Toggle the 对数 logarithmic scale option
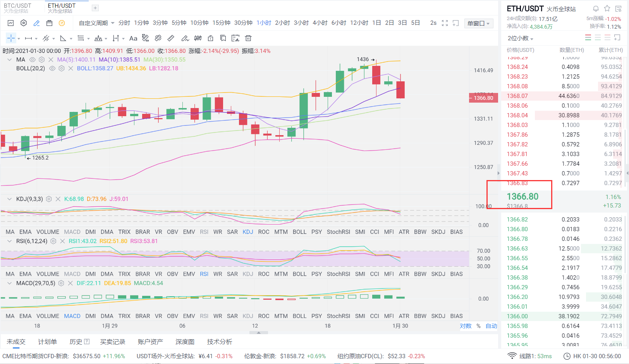The height and width of the screenshot is (364, 629). 466,326
